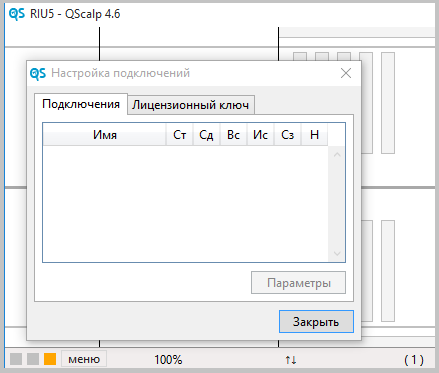The width and height of the screenshot is (439, 373).
Task: Select the Подключения tab
Action: [x=81, y=104]
